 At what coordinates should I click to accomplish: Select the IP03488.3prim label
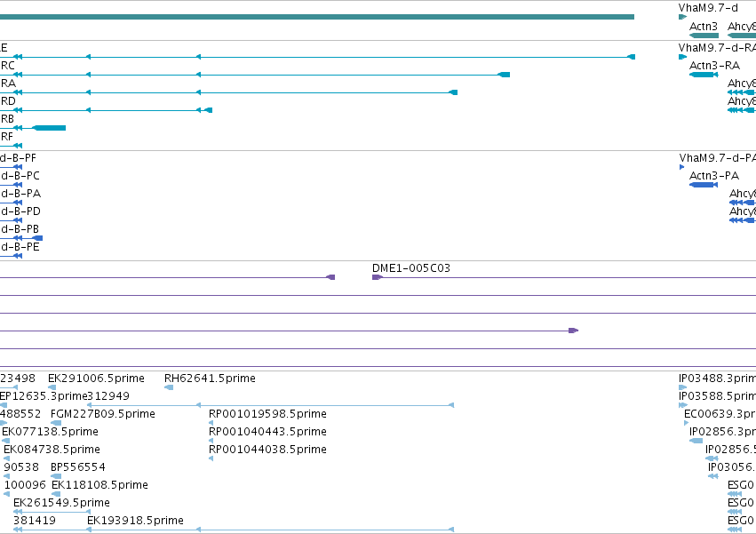[717, 379]
